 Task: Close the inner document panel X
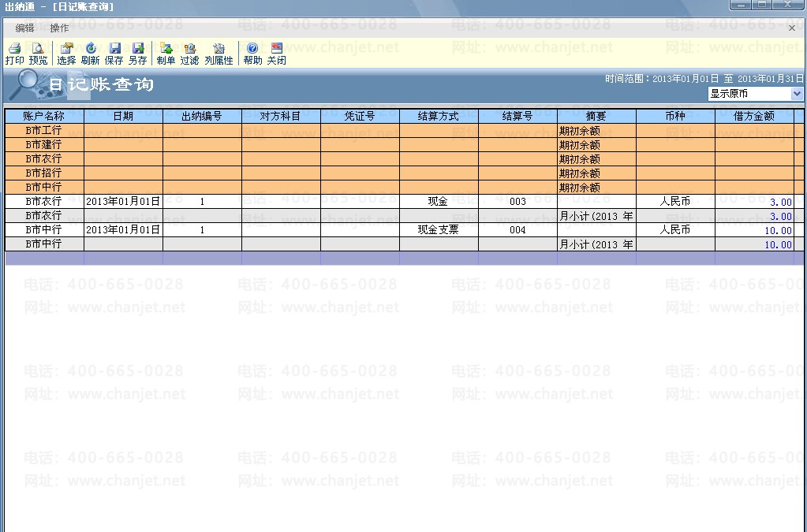791,28
